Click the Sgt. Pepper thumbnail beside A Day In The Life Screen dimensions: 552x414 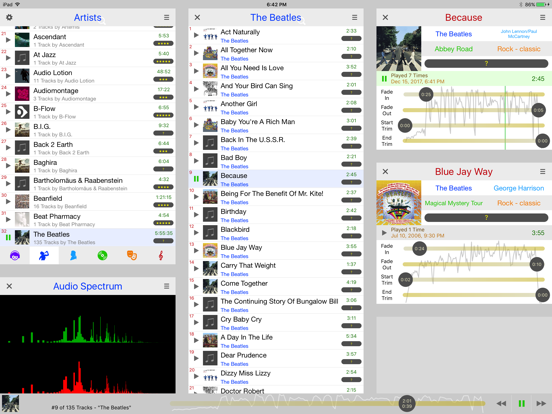point(210,340)
